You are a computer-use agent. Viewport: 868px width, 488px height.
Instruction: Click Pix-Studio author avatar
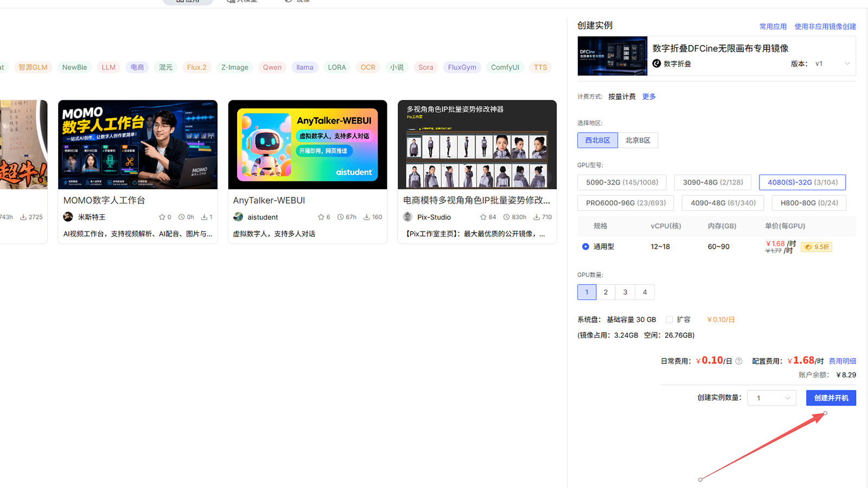coord(408,217)
